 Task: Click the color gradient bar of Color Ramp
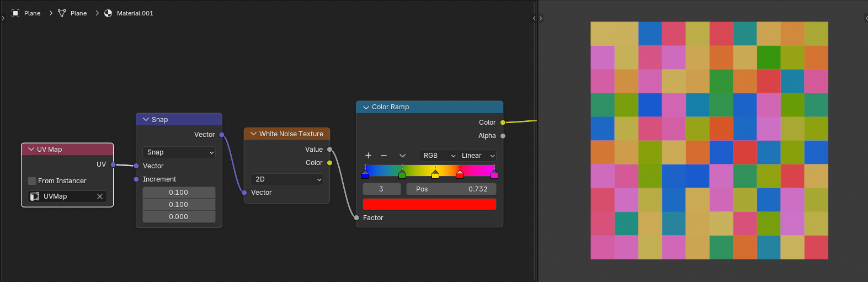pyautogui.click(x=430, y=171)
